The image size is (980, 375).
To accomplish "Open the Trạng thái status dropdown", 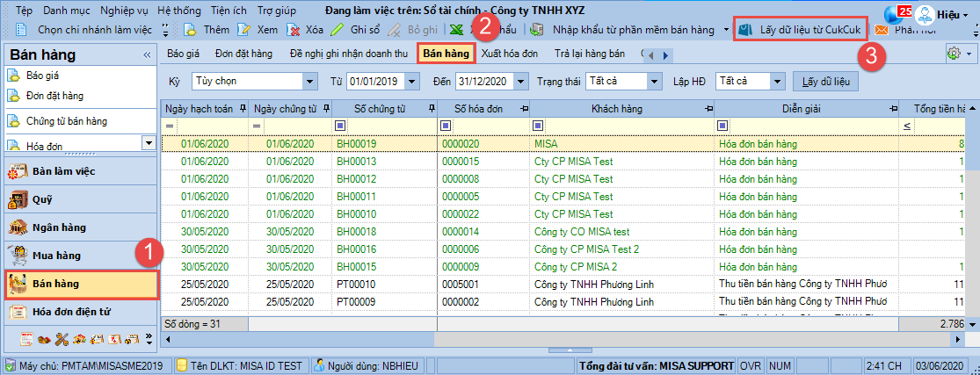I will [x=653, y=82].
